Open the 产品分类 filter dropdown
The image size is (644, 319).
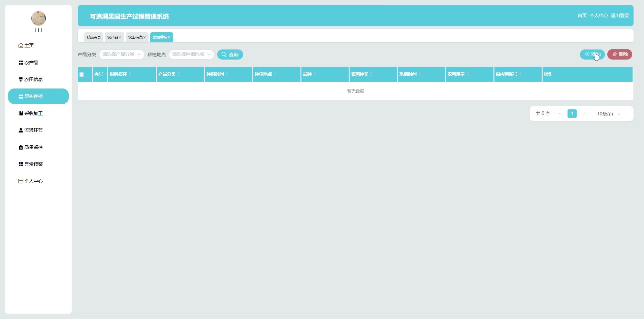click(x=122, y=55)
